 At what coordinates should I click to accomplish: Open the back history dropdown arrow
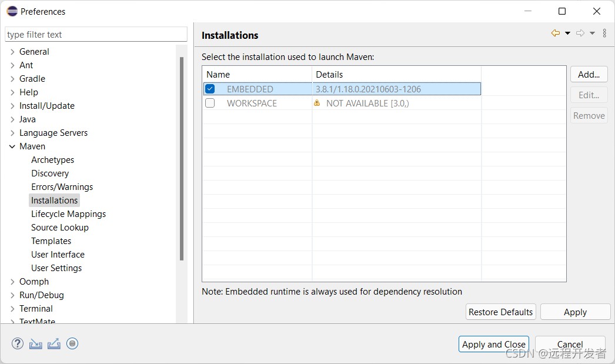coord(567,34)
